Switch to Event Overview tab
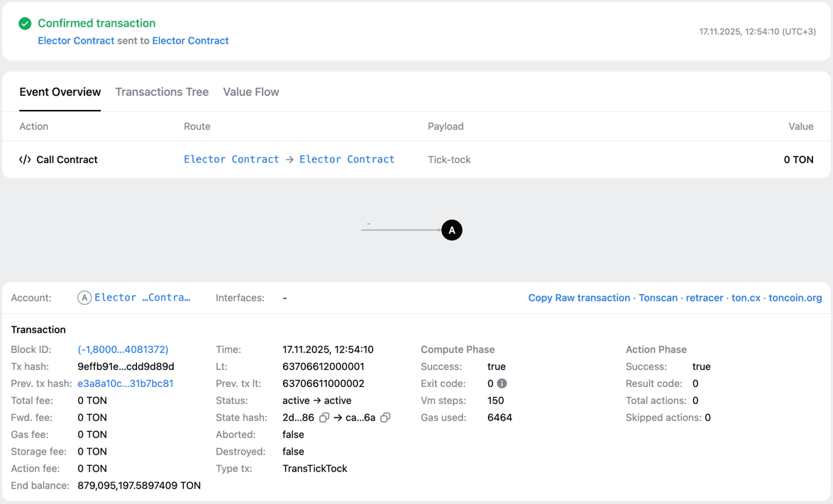The image size is (833, 504). click(x=60, y=91)
